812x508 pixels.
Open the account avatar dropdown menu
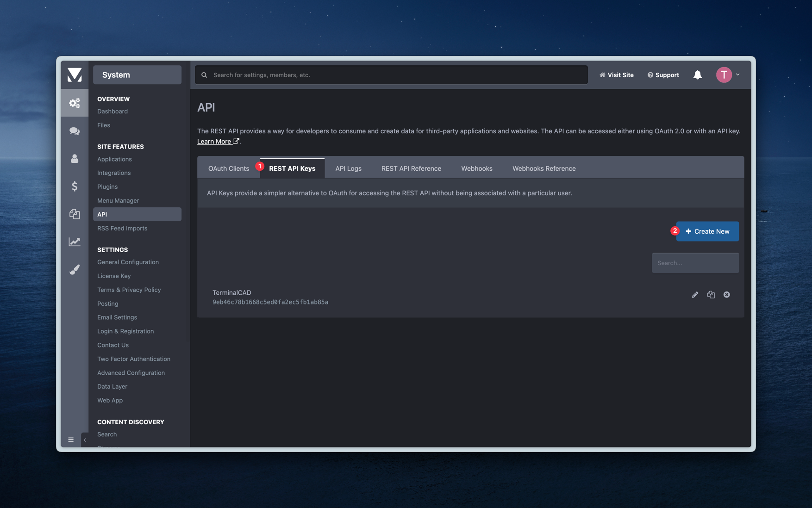pos(724,74)
